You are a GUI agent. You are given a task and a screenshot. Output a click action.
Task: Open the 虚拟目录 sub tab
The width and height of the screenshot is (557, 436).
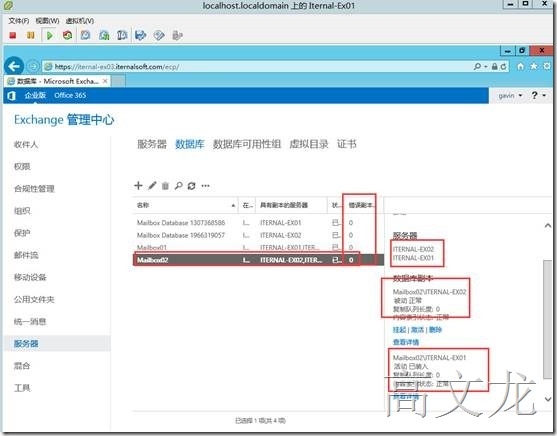click(309, 144)
